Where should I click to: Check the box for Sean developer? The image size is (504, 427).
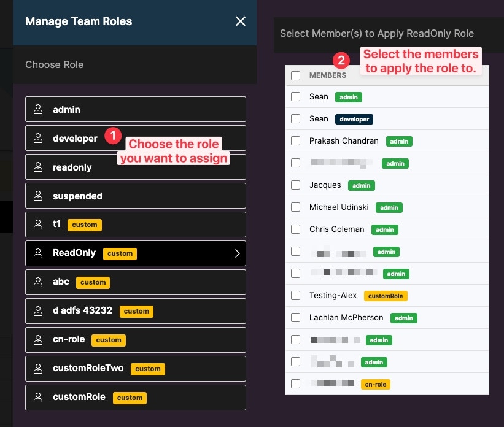pos(295,119)
